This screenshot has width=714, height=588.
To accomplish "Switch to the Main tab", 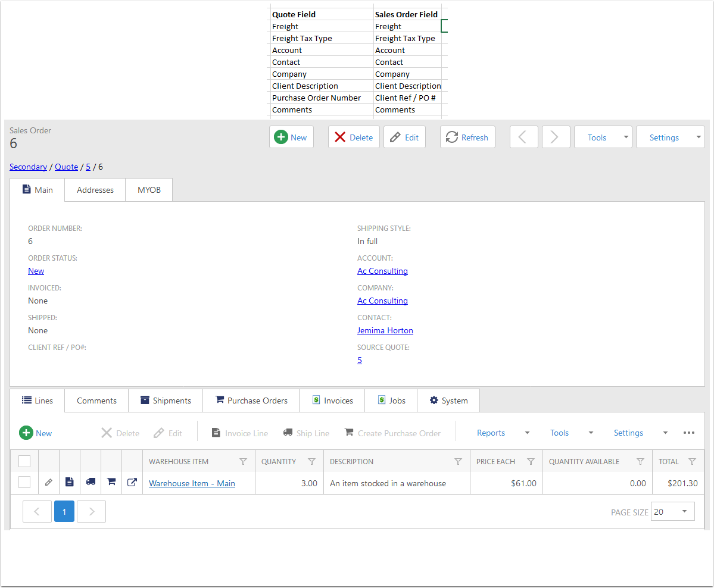I will pyautogui.click(x=38, y=190).
